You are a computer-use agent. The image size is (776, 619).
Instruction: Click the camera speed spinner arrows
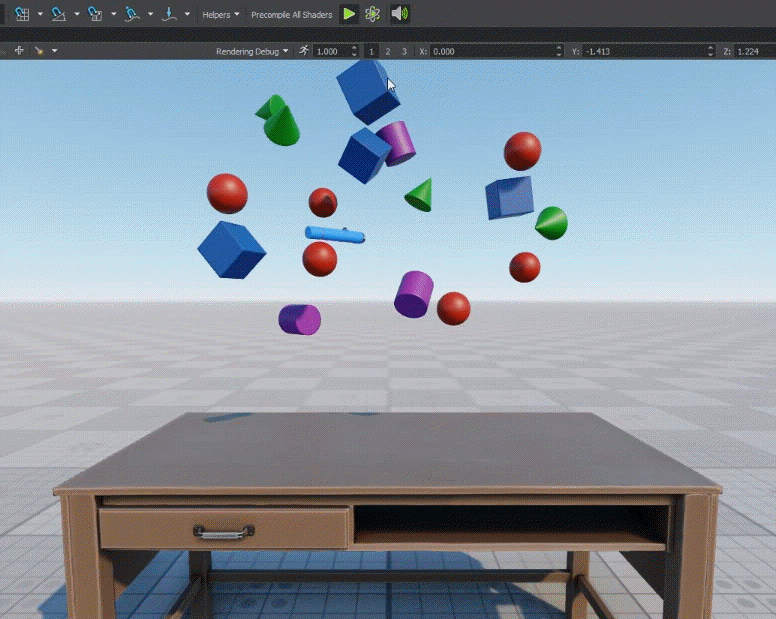point(354,51)
